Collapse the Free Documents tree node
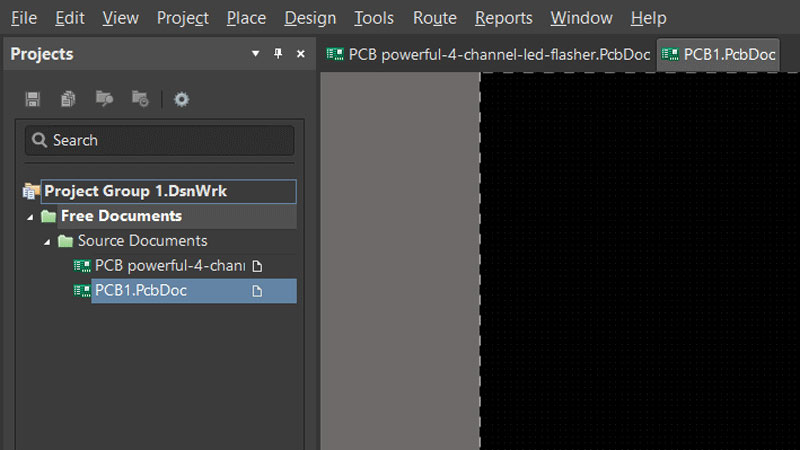This screenshot has height=450, width=800. (30, 217)
